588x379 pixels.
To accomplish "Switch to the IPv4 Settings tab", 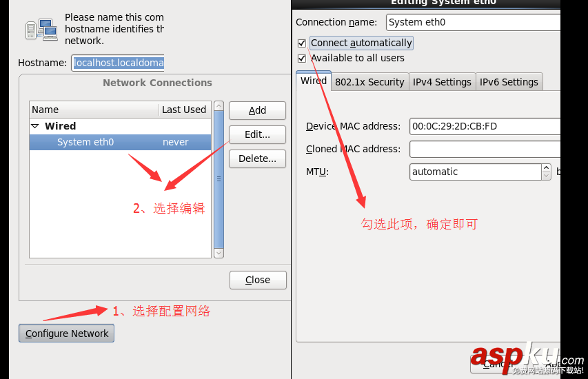I will click(x=442, y=82).
